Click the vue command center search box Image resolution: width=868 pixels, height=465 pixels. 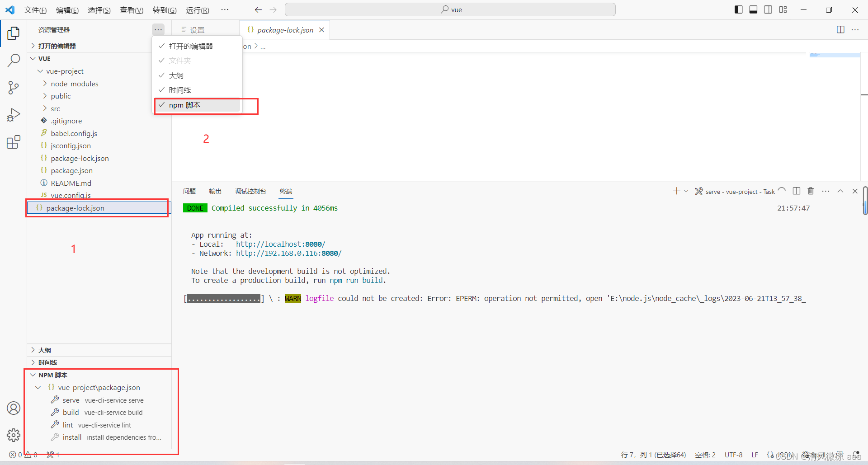(x=450, y=9)
